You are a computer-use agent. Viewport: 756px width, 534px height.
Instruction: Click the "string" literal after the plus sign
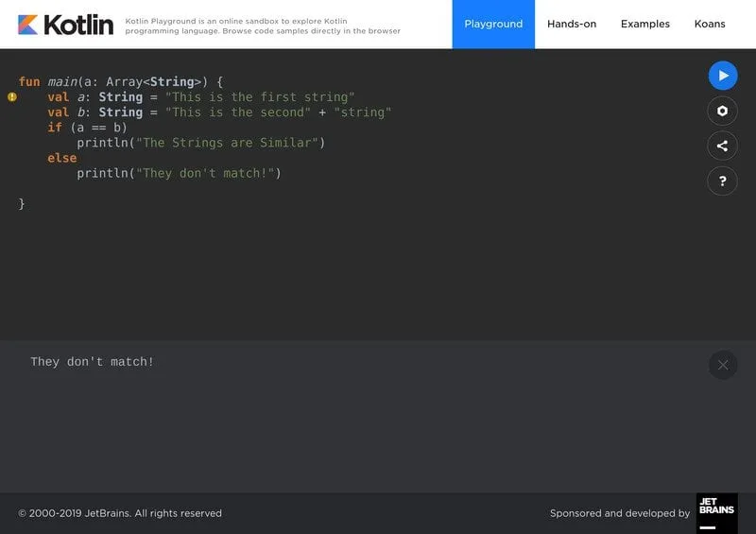click(363, 112)
